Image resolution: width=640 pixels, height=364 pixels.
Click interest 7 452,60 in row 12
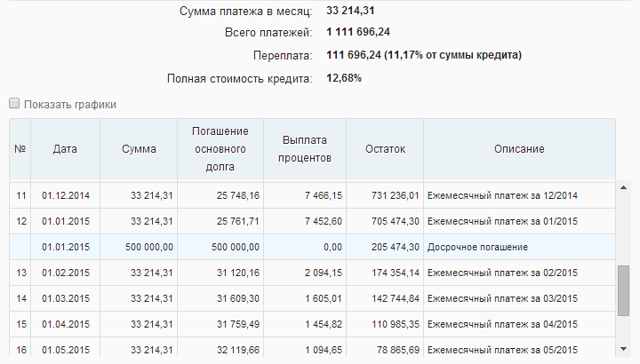[323, 222]
